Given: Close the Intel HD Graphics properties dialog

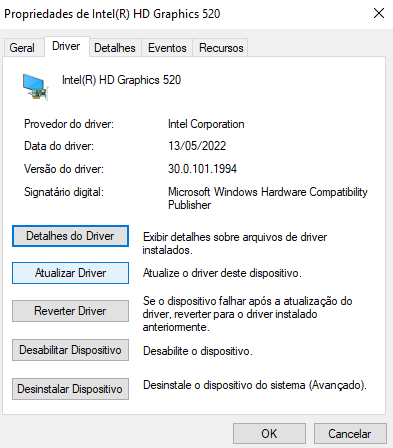Looking at the screenshot, I should pos(379,13).
